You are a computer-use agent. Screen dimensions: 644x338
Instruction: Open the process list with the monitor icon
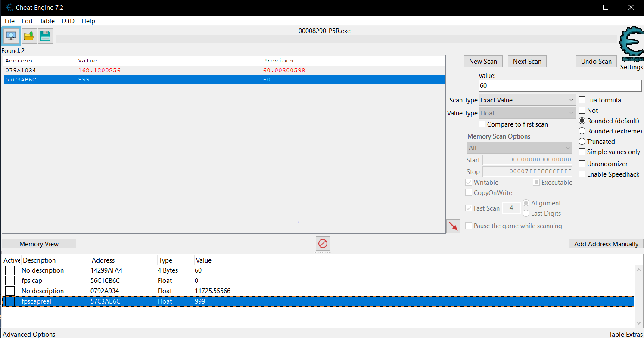point(11,36)
